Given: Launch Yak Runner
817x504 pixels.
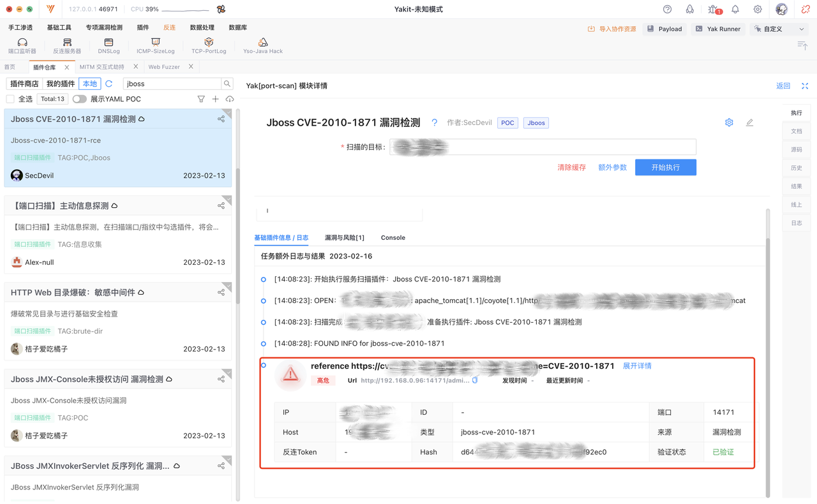Looking at the screenshot, I should tap(717, 29).
